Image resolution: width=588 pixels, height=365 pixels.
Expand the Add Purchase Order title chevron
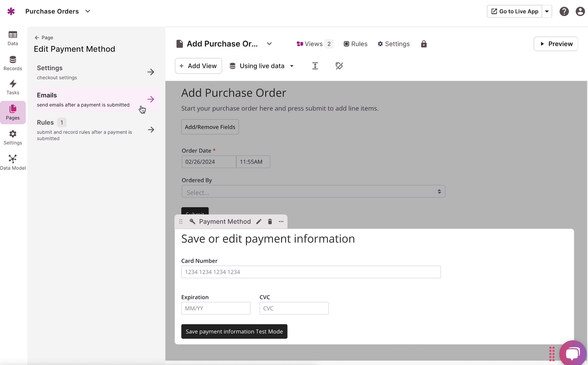269,44
